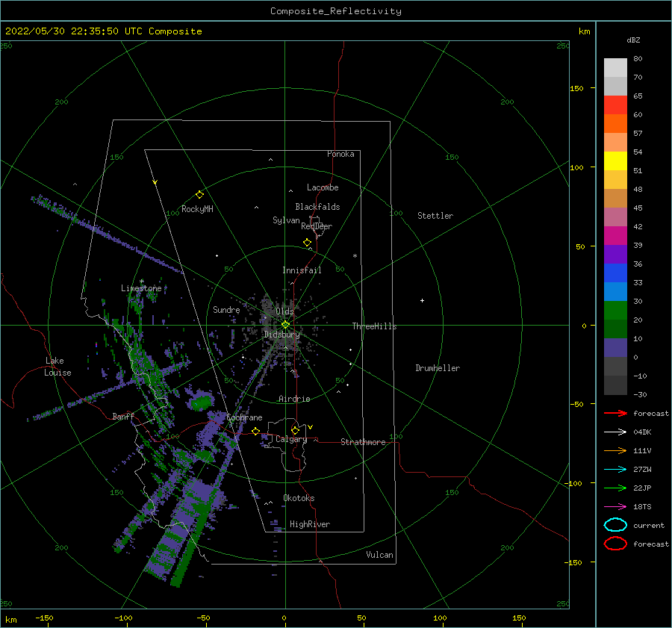Screen dimensions: 672x628
Task: Click the yellow diamond marker above RockyMH
Action: click(199, 195)
